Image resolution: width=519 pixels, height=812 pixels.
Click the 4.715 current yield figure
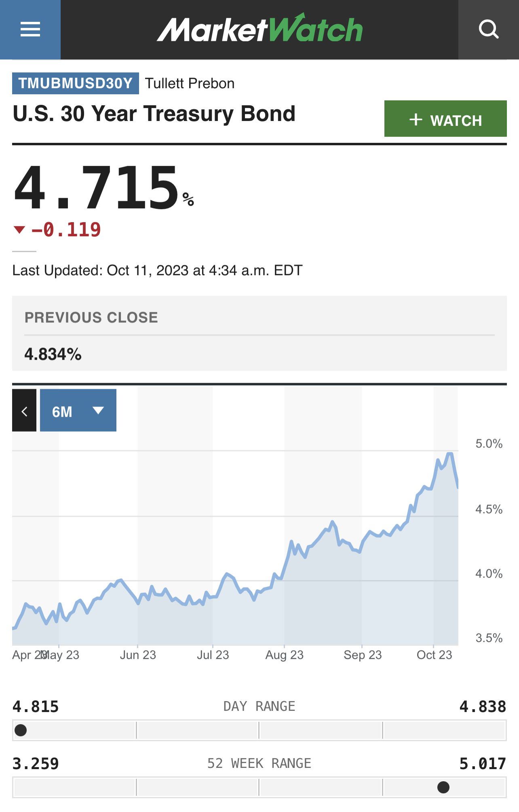(x=97, y=188)
